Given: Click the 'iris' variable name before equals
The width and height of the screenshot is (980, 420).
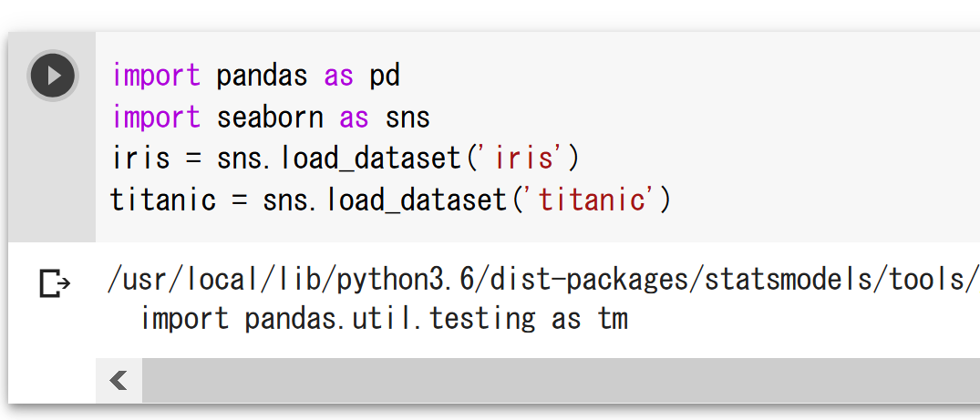Looking at the screenshot, I should tap(141, 159).
